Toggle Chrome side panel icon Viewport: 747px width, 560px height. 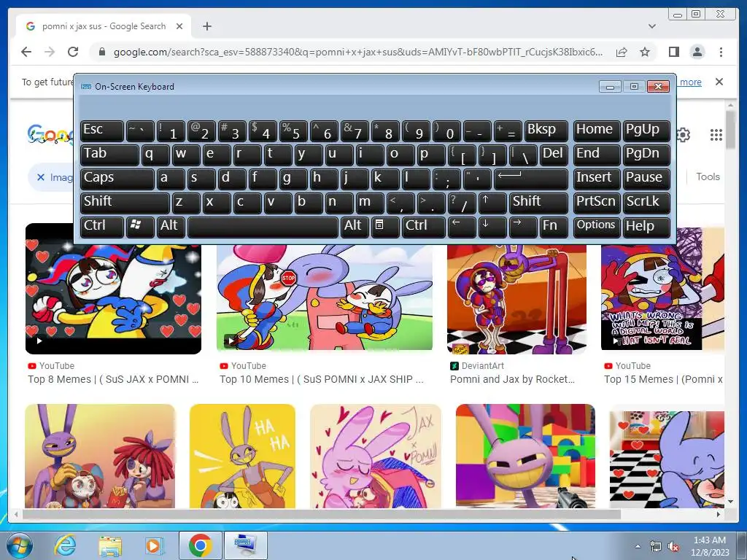coord(673,52)
